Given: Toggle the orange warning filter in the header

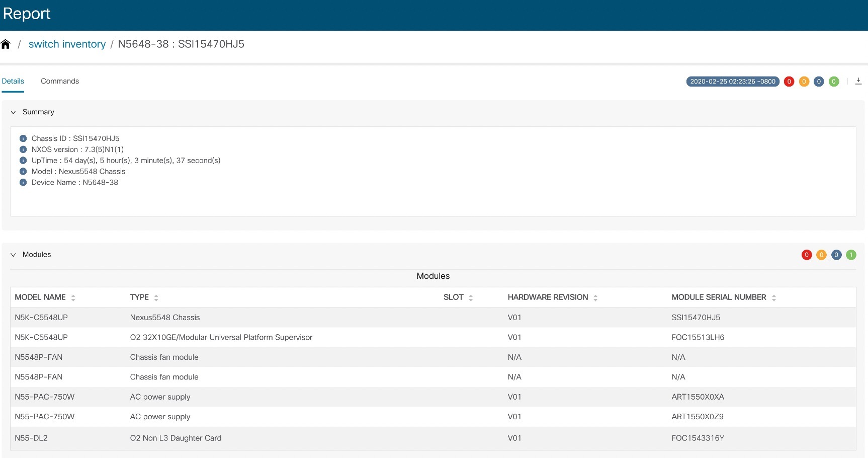Looking at the screenshot, I should 804,81.
